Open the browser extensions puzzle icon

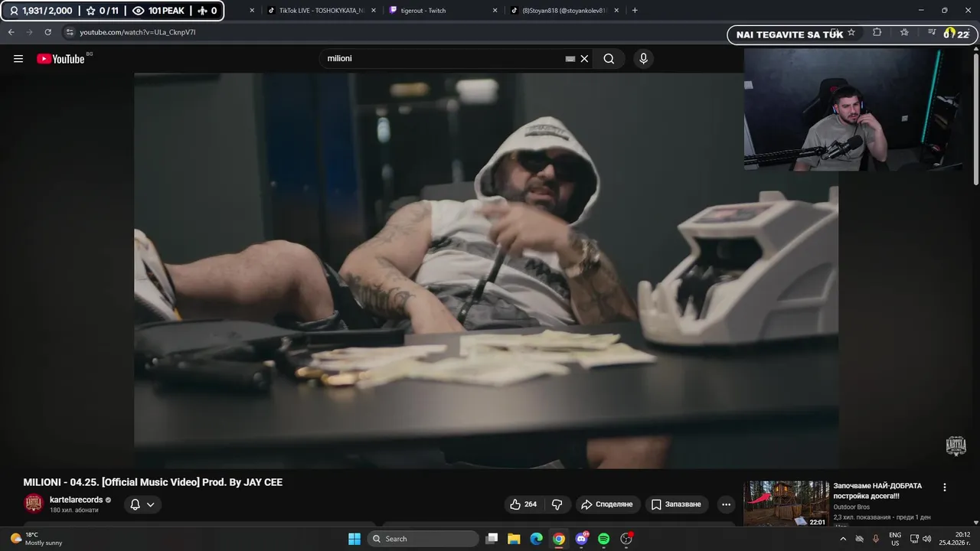(877, 33)
